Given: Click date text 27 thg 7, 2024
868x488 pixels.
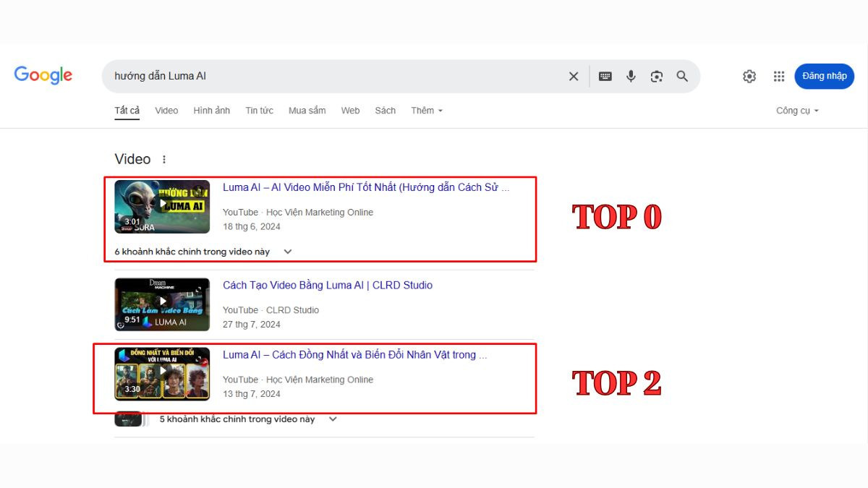Looking at the screenshot, I should coord(252,325).
